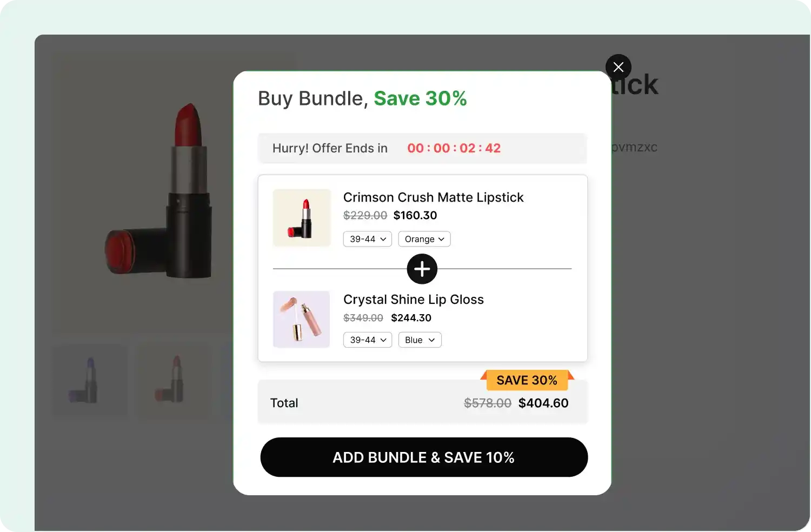Select the purple lipstick thumbnail in background gallery
811x532 pixels.
[90, 381]
